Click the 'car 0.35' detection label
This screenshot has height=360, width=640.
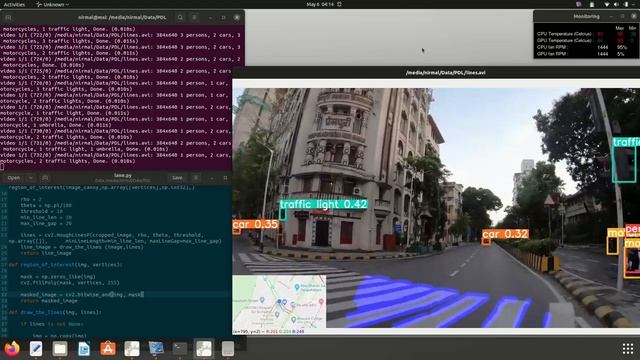(x=256, y=224)
